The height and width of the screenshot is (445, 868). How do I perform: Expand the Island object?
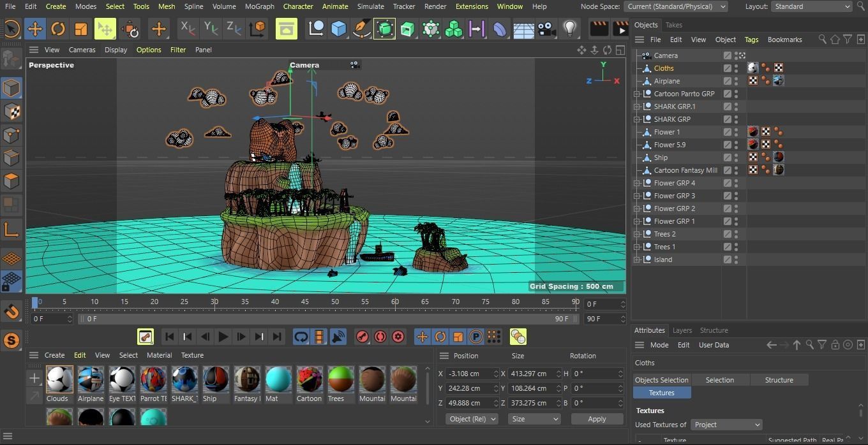[636, 259]
